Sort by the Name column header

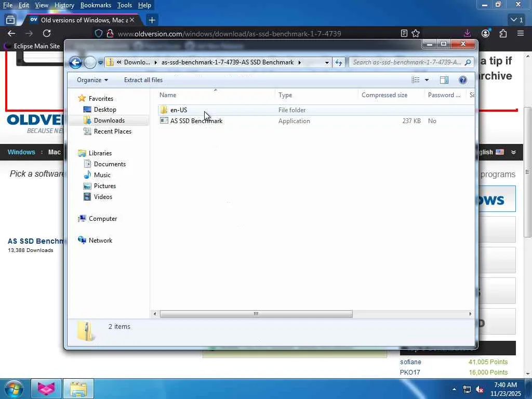(216, 95)
